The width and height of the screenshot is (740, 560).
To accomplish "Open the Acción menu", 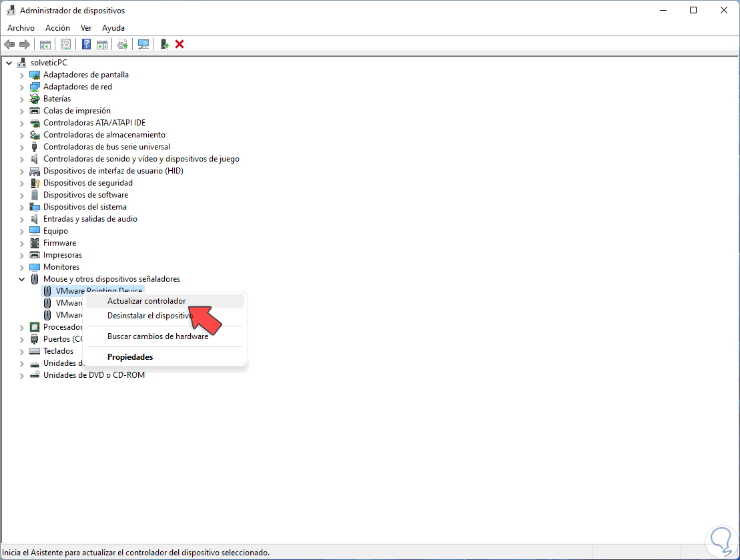I will tap(57, 28).
